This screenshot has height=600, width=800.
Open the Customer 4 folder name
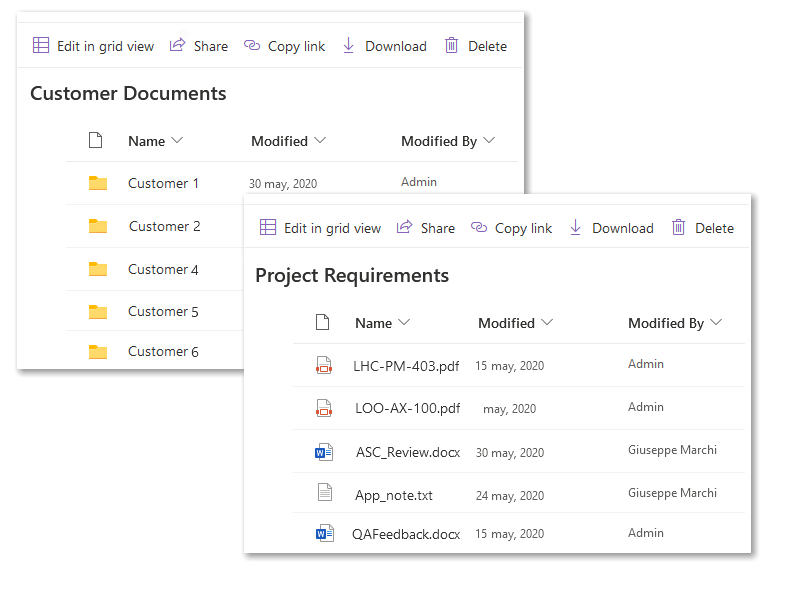pos(163,269)
